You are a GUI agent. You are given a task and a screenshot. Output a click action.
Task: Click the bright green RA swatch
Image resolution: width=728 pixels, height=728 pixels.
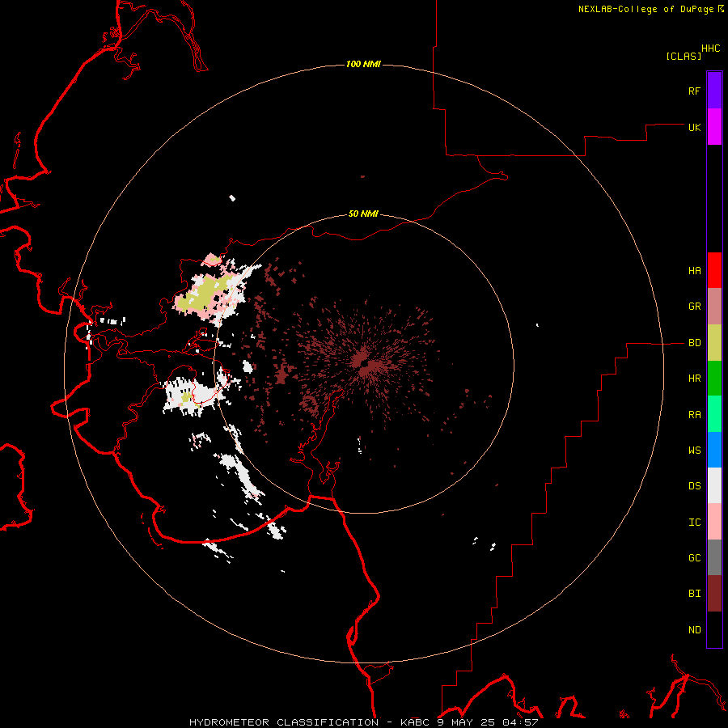click(714, 414)
